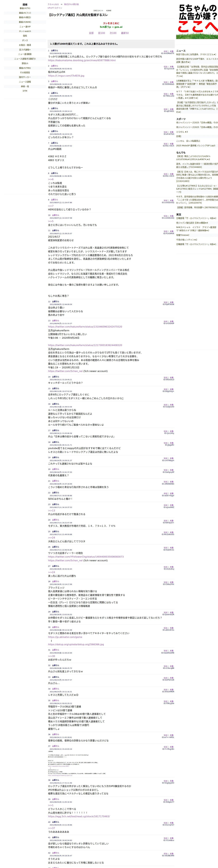Click 垢版 on post ID:ajEYIK01
This screenshot has height=868, width=218.
(165, 109)
